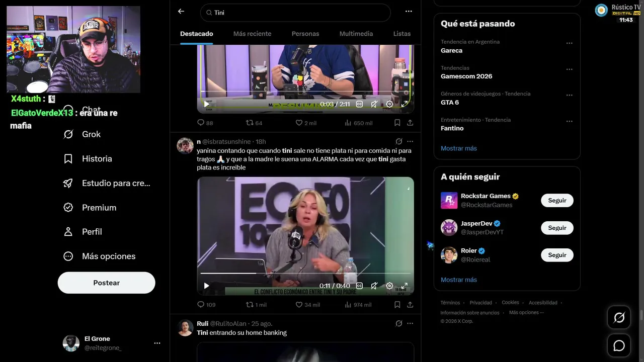Like the post with 2 mil likes
Viewport: 644px width, 362px height.
point(306,123)
